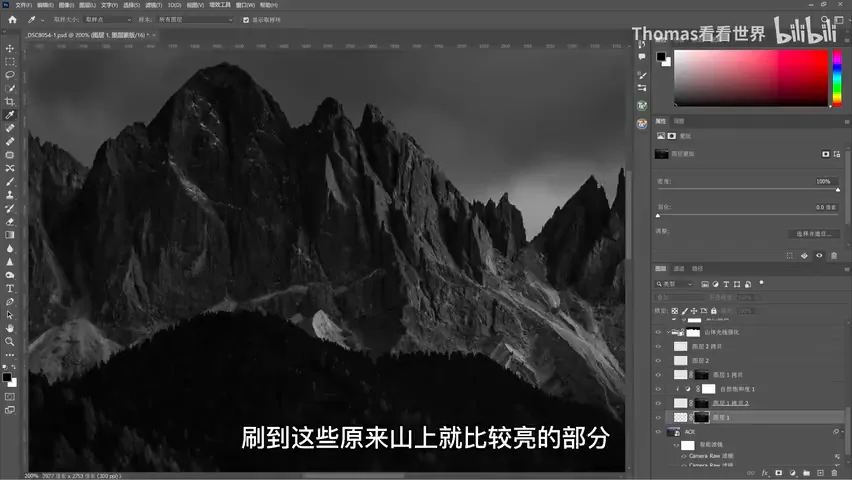Image resolution: width=852 pixels, height=480 pixels.
Task: Open the 图像(I) menu
Action: (x=66, y=5)
